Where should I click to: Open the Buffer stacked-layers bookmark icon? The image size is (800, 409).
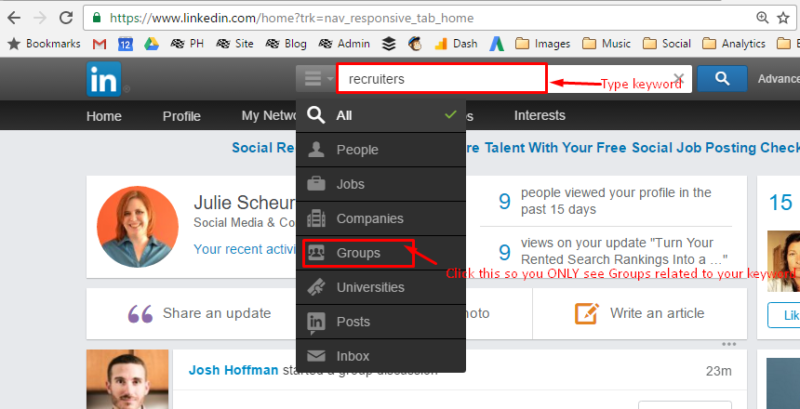click(x=389, y=44)
